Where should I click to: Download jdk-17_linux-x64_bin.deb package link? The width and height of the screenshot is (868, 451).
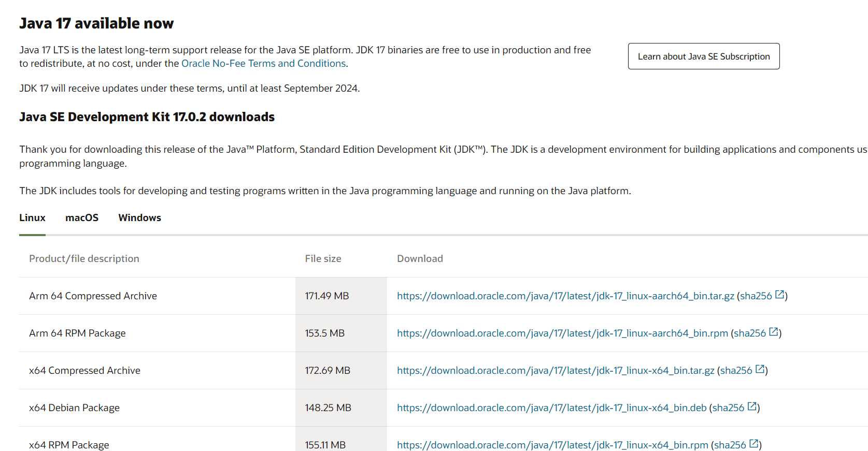552,408
